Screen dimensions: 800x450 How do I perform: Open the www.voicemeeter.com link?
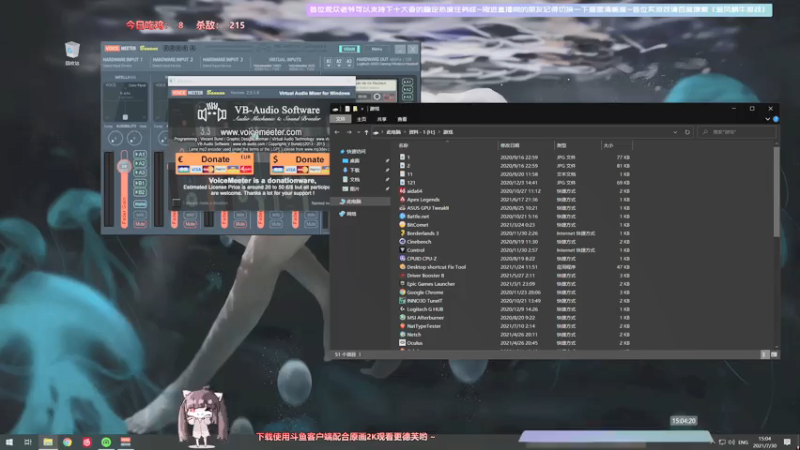261,132
